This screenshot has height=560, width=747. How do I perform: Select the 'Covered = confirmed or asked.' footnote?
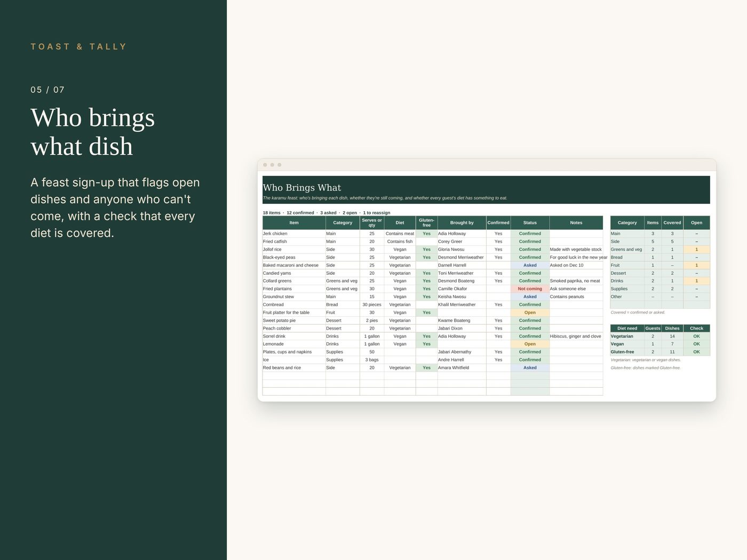[x=638, y=313]
